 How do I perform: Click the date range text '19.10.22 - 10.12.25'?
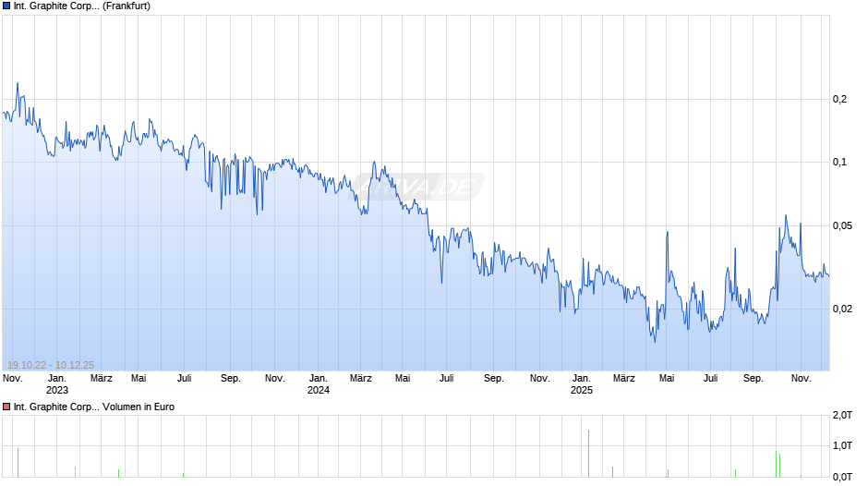51,365
